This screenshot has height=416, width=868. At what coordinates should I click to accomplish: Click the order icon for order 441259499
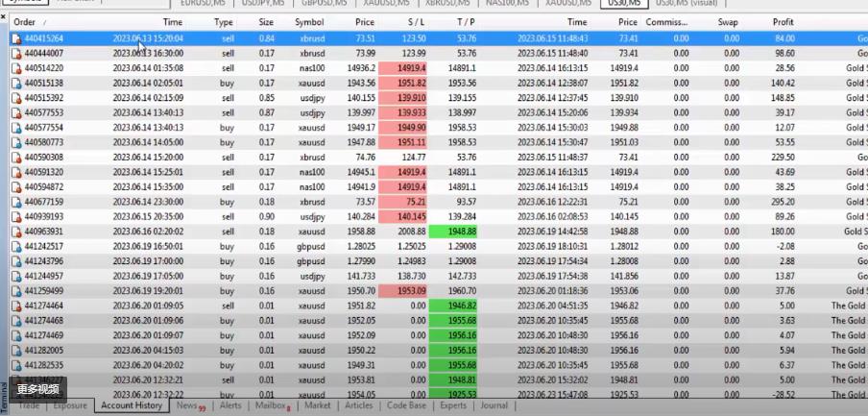(15, 290)
